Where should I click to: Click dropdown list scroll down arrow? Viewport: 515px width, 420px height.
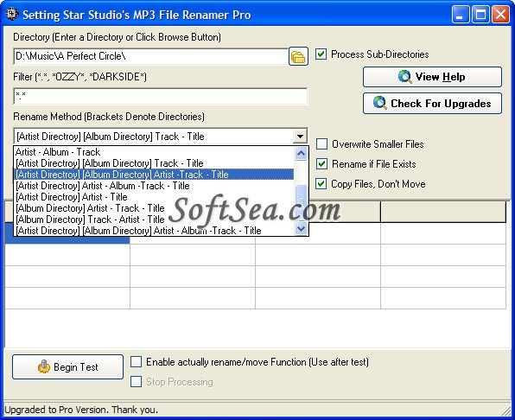(x=302, y=228)
